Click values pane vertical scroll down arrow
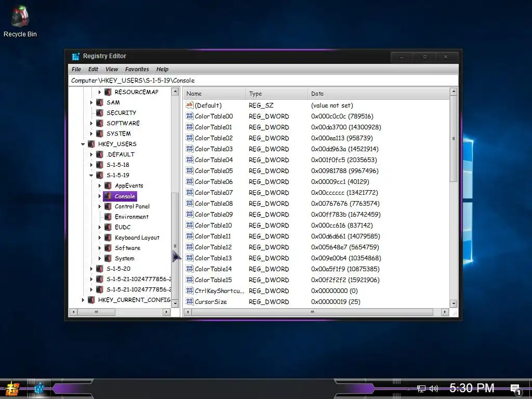This screenshot has width=532, height=399. 453,303
